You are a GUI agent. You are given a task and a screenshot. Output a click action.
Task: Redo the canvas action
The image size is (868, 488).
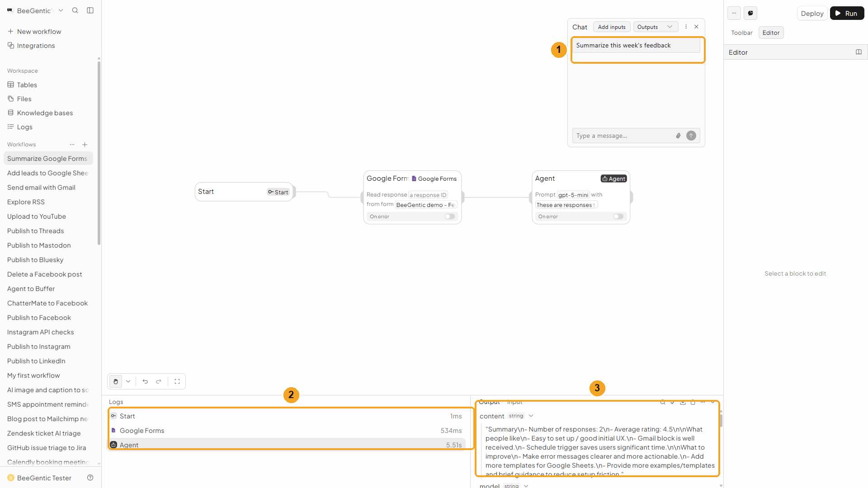(159, 381)
